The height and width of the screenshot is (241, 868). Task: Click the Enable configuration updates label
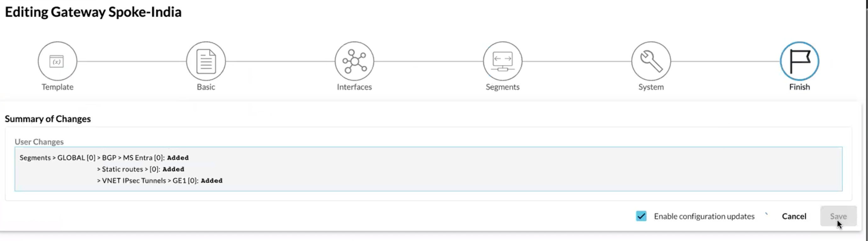[704, 216]
